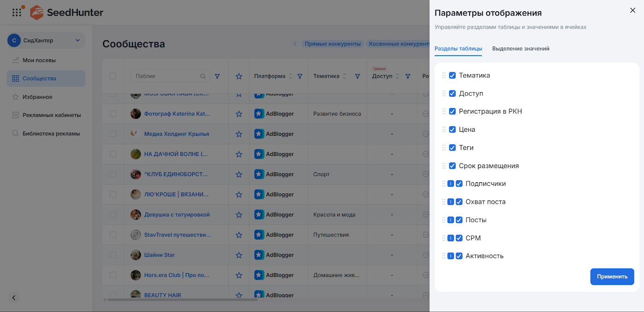Click the blue indicator icon beside Подписчики

point(451,184)
